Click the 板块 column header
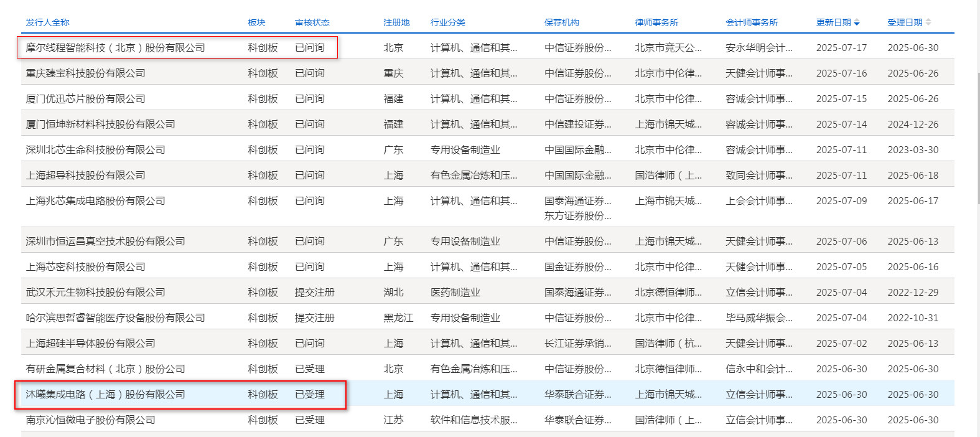 coord(256,22)
